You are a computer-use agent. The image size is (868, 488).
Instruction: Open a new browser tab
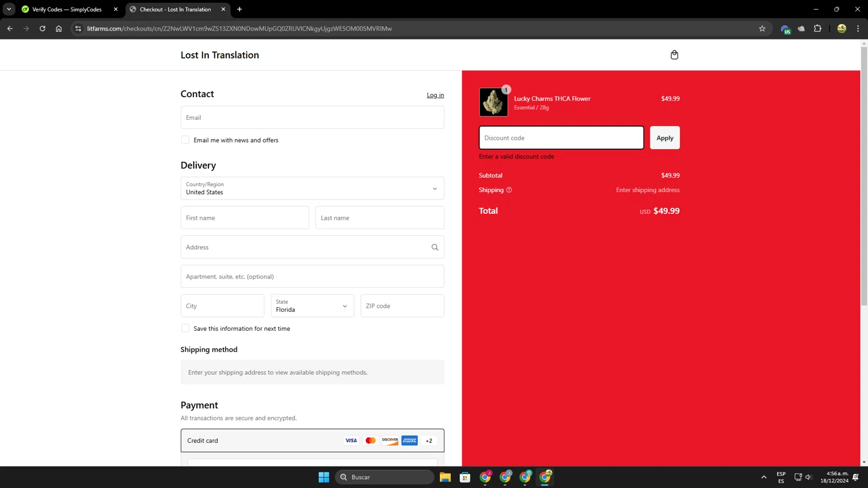pyautogui.click(x=240, y=9)
